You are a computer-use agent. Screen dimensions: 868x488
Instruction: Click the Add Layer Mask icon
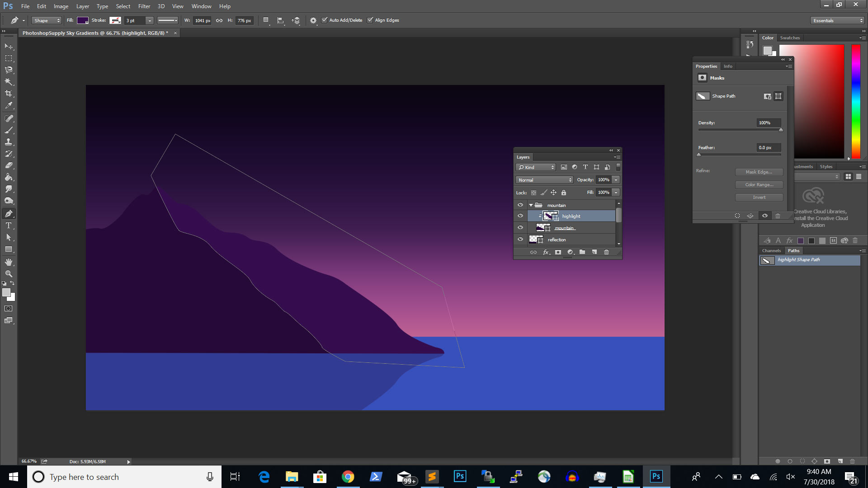(559, 251)
